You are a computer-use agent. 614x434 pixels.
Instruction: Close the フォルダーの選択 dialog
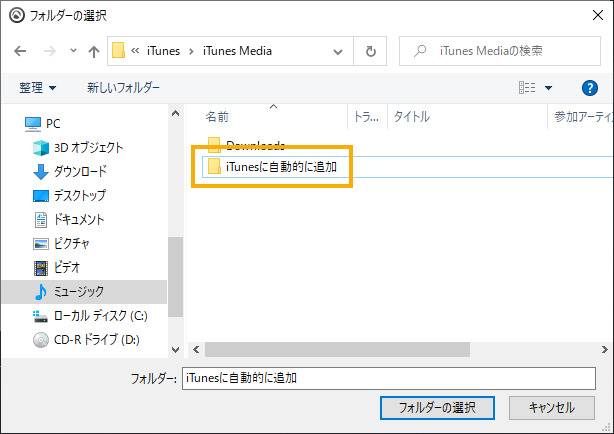[598, 15]
